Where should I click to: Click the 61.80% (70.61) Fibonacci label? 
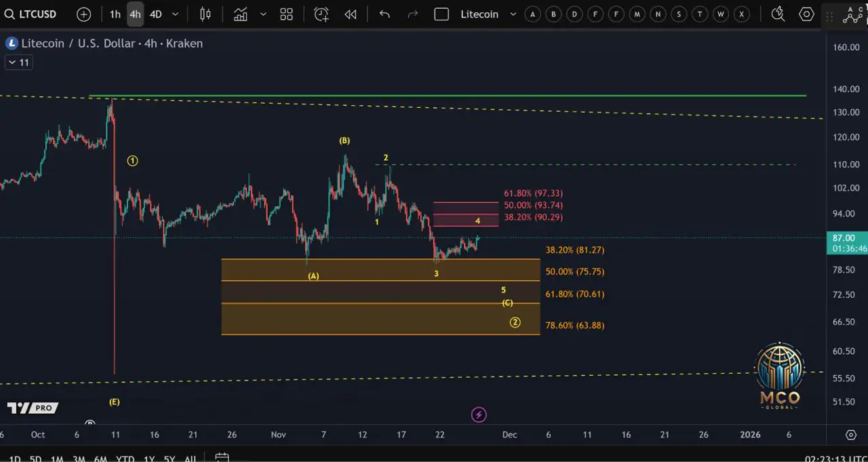click(575, 294)
